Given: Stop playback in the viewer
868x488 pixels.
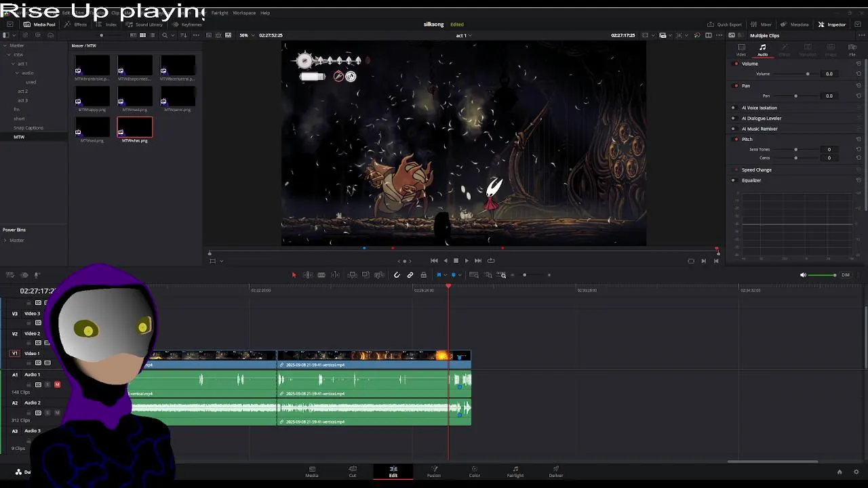Looking at the screenshot, I should (456, 260).
